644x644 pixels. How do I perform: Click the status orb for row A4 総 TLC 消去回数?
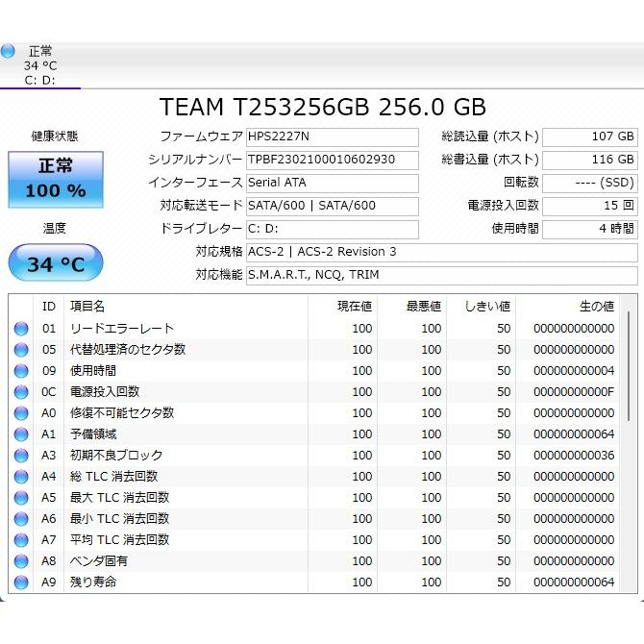pos(21,477)
